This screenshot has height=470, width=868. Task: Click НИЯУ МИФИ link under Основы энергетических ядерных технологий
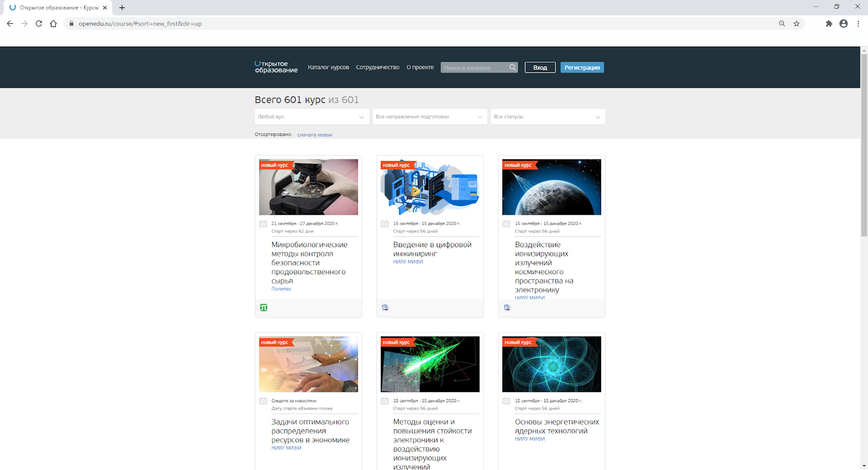530,439
